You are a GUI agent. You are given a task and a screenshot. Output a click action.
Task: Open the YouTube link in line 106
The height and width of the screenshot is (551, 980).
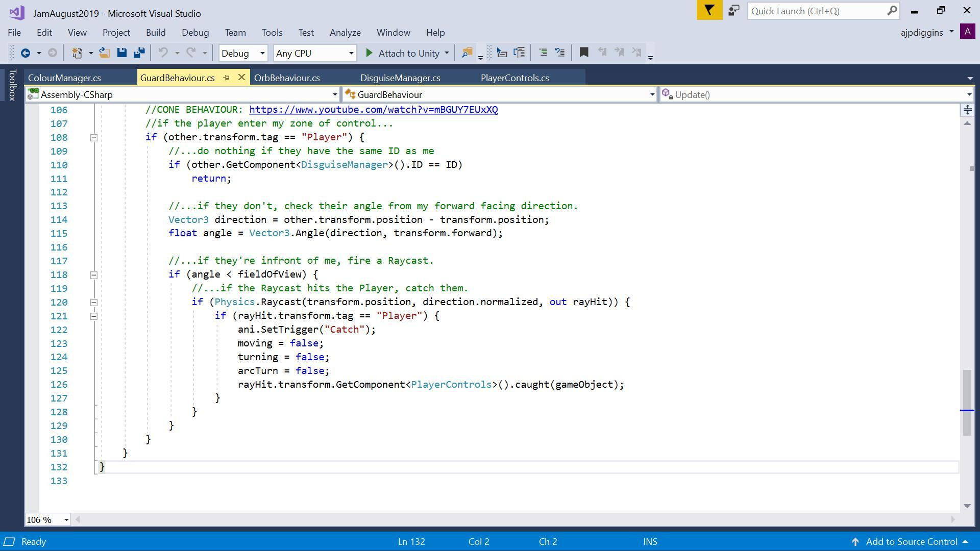coord(374,110)
